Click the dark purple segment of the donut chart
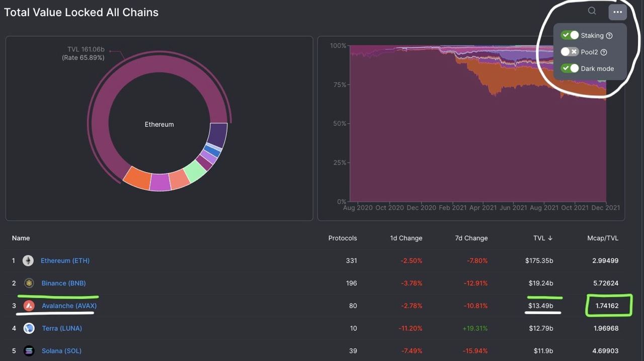 click(217, 135)
